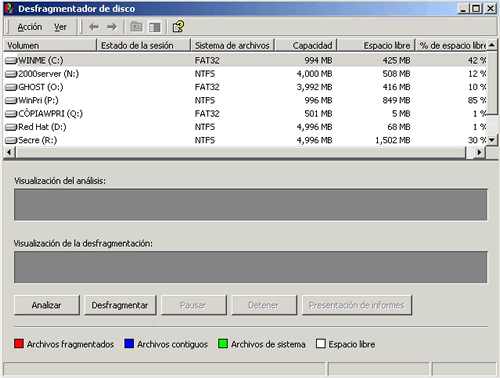Screen dimensions: 500x378
Task: Click the Archivos fragmentados legend label
Action: pos(70,344)
